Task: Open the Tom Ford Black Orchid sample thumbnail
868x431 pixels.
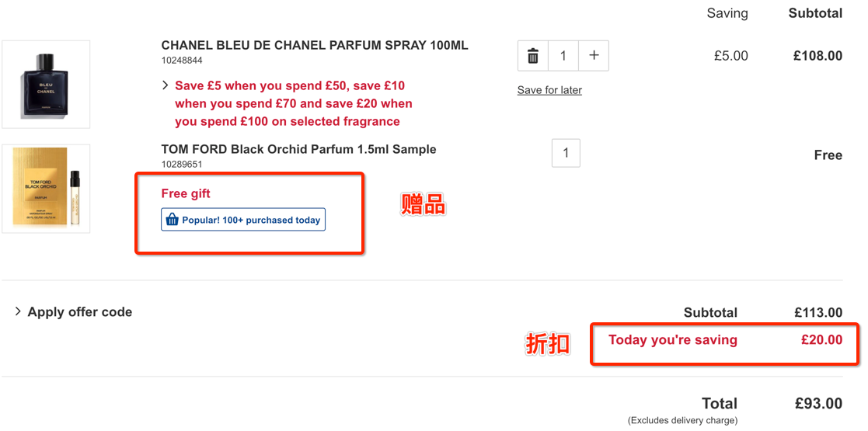Action: (x=46, y=189)
